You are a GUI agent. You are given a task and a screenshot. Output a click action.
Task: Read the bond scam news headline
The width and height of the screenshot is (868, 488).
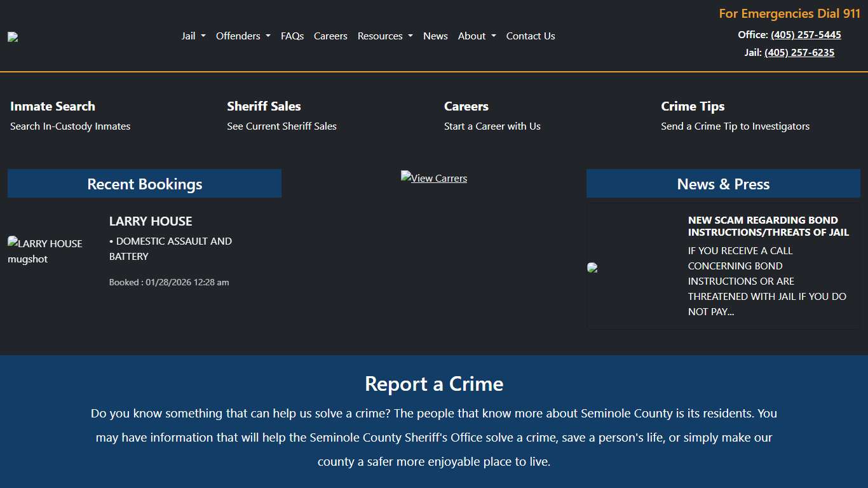tap(768, 226)
